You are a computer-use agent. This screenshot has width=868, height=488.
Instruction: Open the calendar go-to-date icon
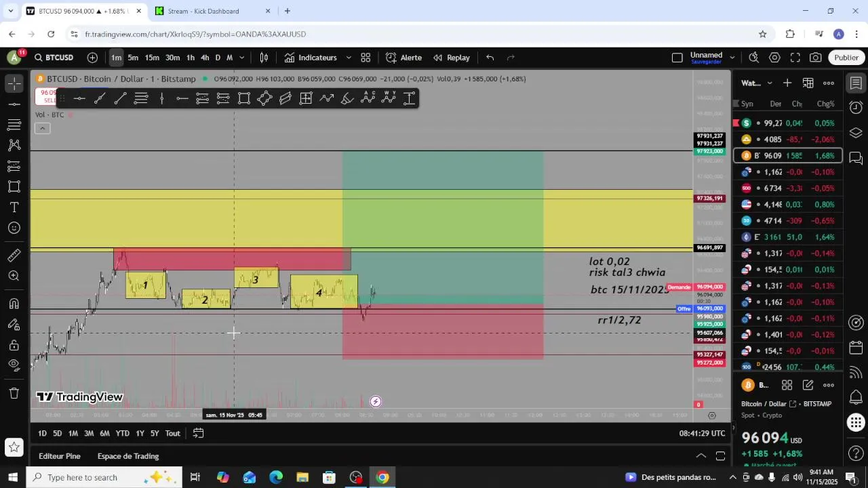click(x=198, y=433)
